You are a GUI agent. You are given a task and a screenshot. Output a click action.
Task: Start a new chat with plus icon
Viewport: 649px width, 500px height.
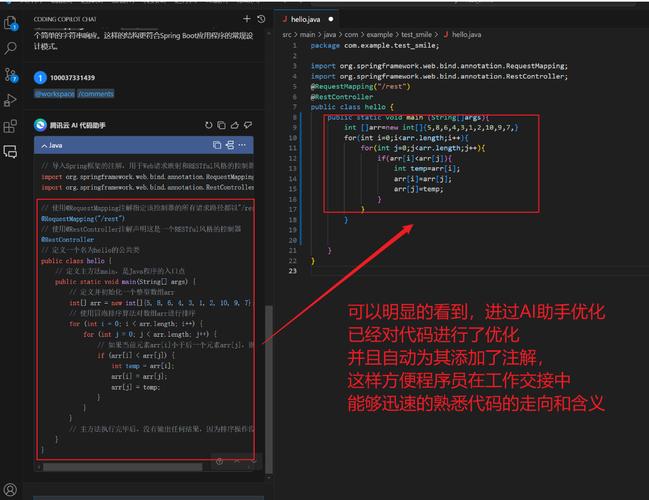pyautogui.click(x=247, y=19)
